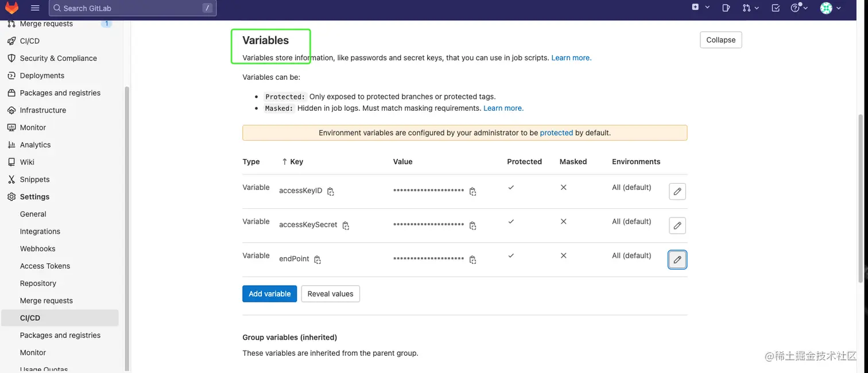Screen dimensions: 868x373
Task: Edit the accessKeySecret variable
Action: coord(677,226)
